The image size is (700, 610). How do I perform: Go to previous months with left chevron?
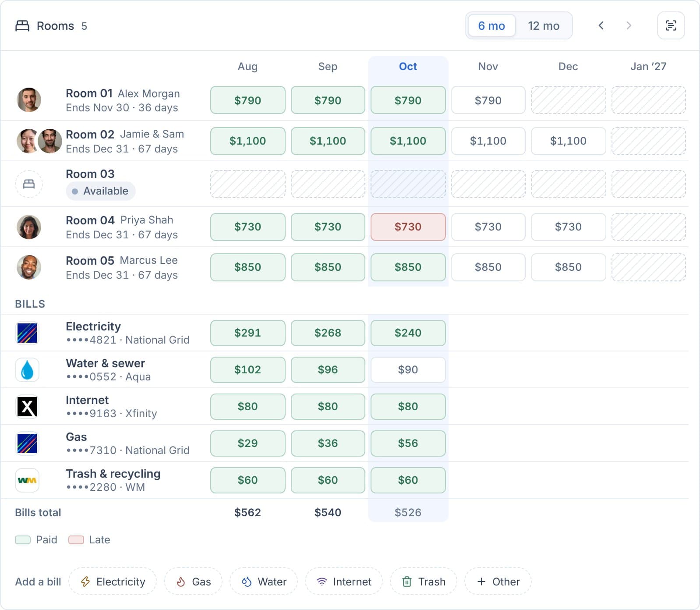coord(601,25)
